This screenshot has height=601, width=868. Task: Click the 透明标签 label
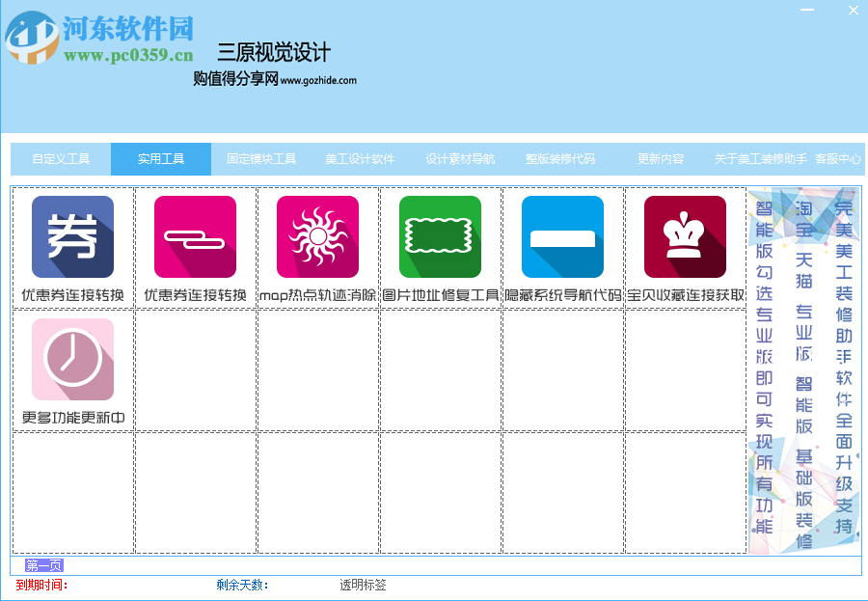pyautogui.click(x=364, y=585)
